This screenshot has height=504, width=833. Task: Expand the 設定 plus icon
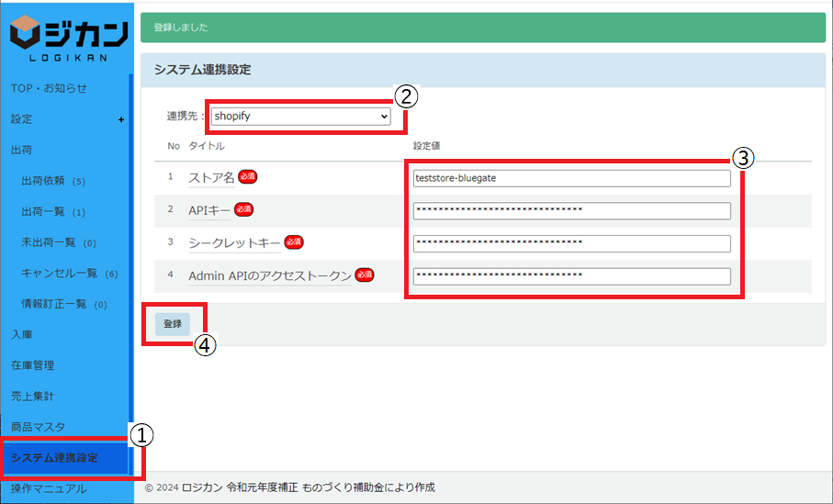tap(121, 119)
